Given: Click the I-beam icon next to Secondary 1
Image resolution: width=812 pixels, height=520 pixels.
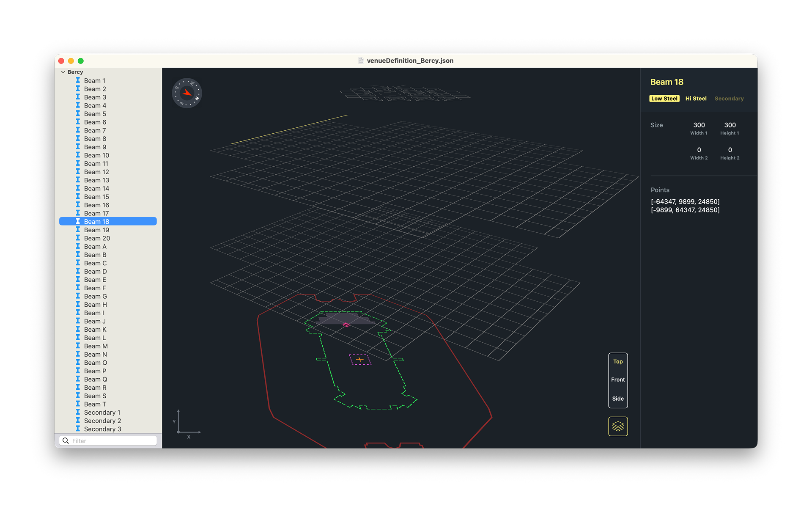Looking at the screenshot, I should coord(78,412).
